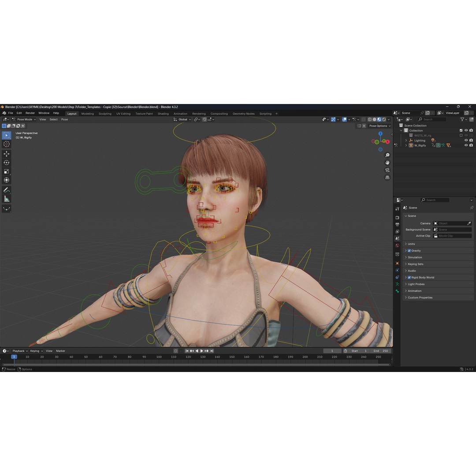476x476 pixels.
Task: Switch to wireframe viewport shading
Action: click(x=370, y=119)
